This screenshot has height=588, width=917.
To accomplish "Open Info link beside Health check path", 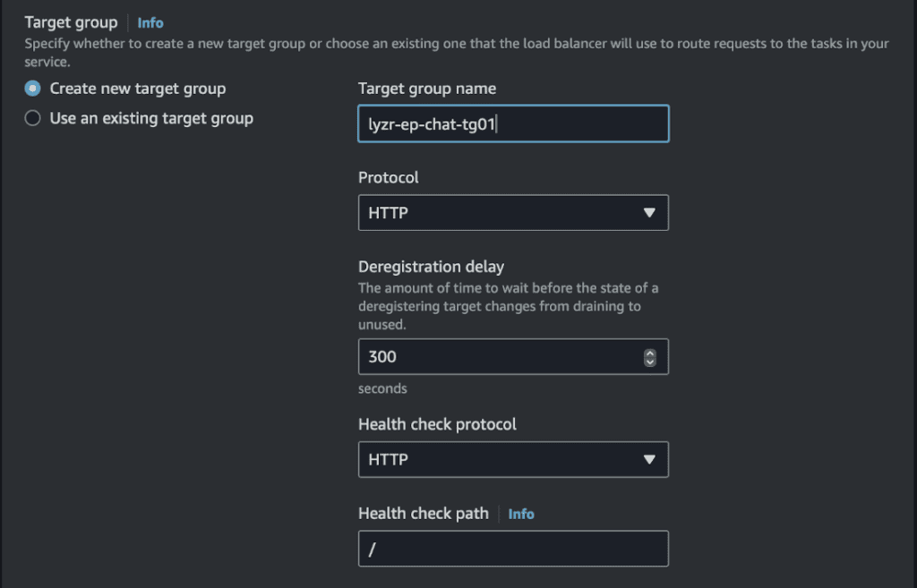I will [x=521, y=514].
